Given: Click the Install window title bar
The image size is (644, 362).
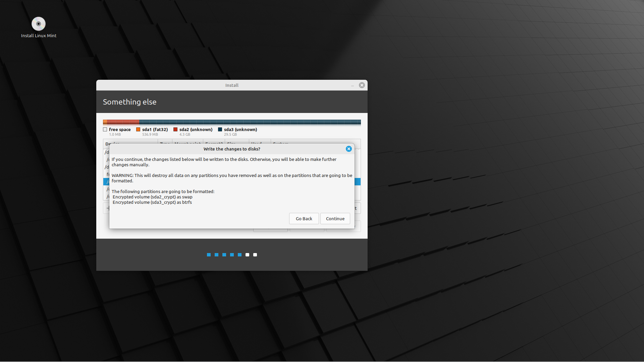Looking at the screenshot, I should pyautogui.click(x=232, y=85).
